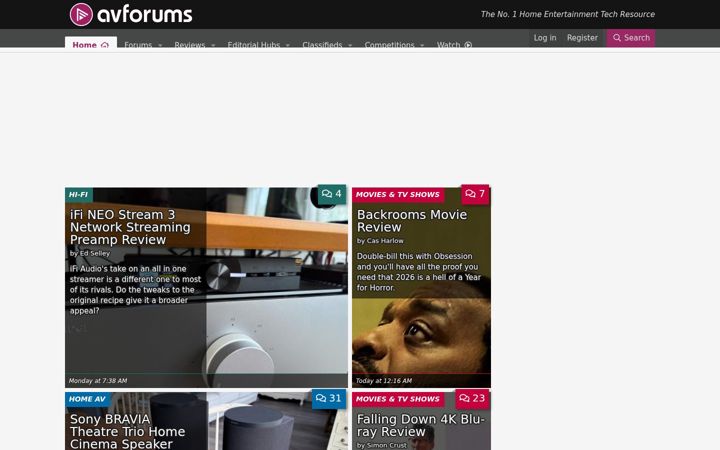Click the HI-FI category tag
The image size is (720, 450).
click(x=79, y=195)
